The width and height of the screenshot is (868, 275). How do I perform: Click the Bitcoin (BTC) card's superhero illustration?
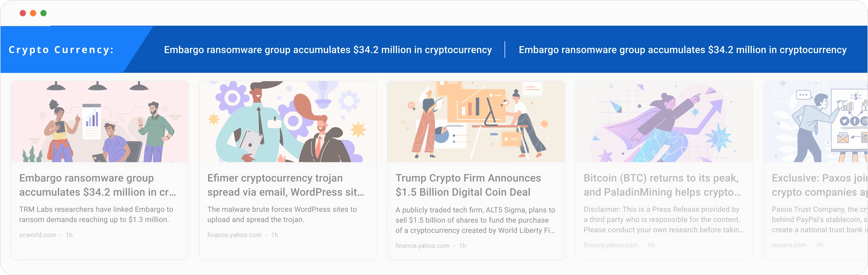pos(664,121)
